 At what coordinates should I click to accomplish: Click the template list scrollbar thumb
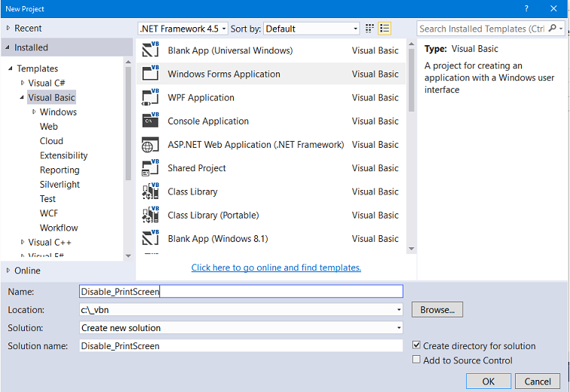[x=411, y=80]
